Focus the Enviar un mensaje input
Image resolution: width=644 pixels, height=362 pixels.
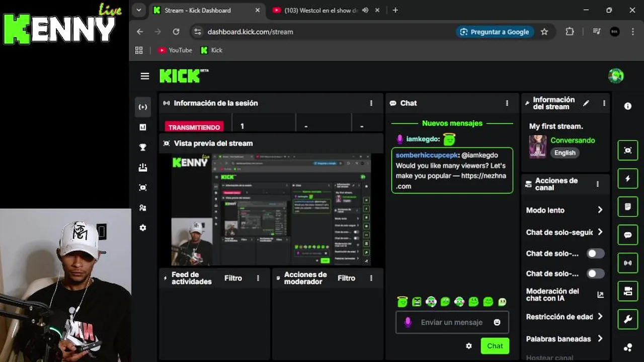[452, 322]
